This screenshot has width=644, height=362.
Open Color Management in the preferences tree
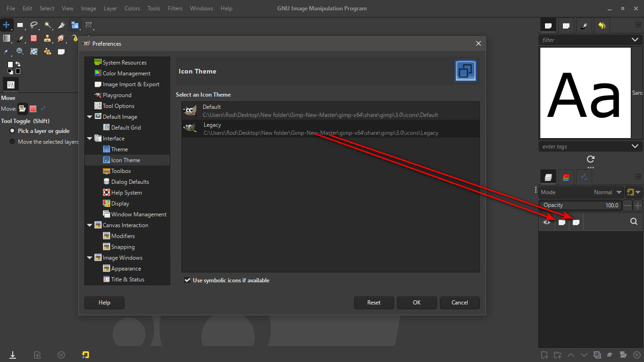click(x=127, y=74)
